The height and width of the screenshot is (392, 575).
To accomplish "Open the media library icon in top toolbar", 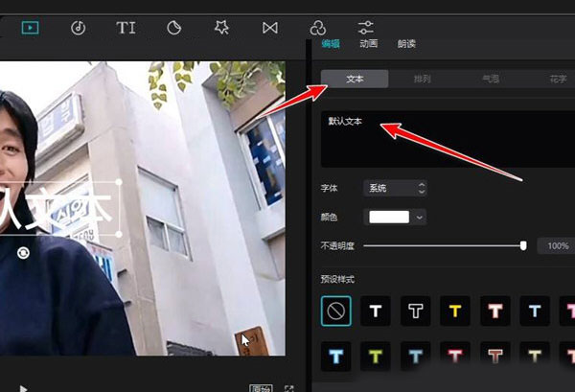I will 31,28.
